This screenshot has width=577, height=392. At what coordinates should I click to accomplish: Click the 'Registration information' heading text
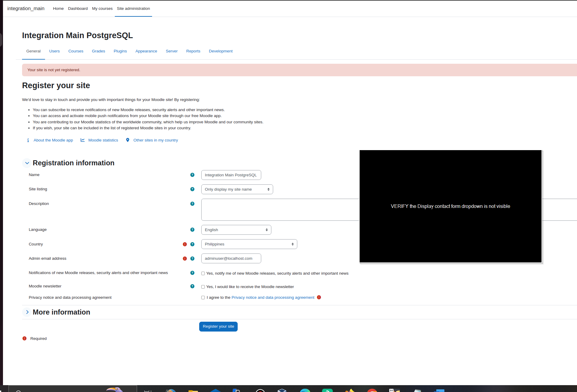pos(74,163)
